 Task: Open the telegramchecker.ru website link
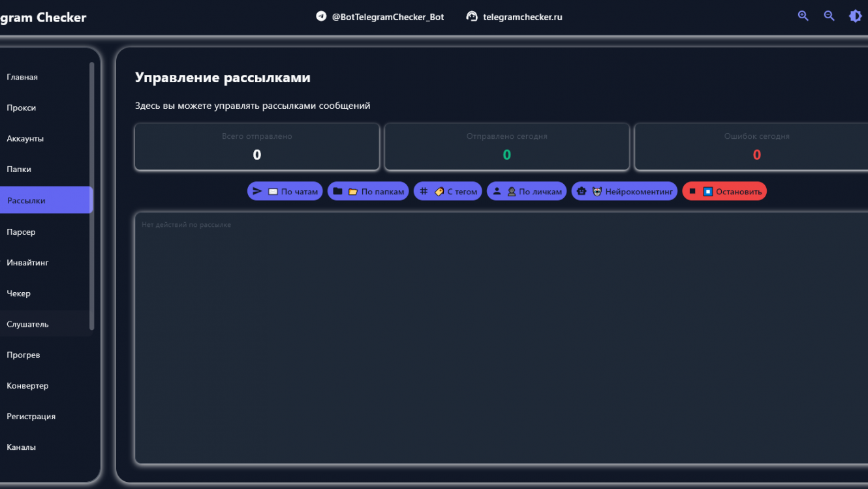pyautogui.click(x=522, y=17)
